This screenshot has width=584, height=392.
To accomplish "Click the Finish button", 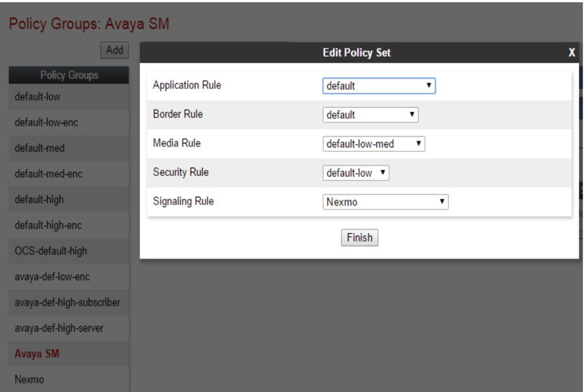I will (359, 238).
